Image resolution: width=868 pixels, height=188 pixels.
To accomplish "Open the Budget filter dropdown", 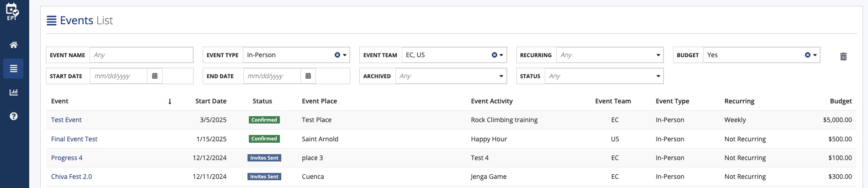I will coord(815,55).
